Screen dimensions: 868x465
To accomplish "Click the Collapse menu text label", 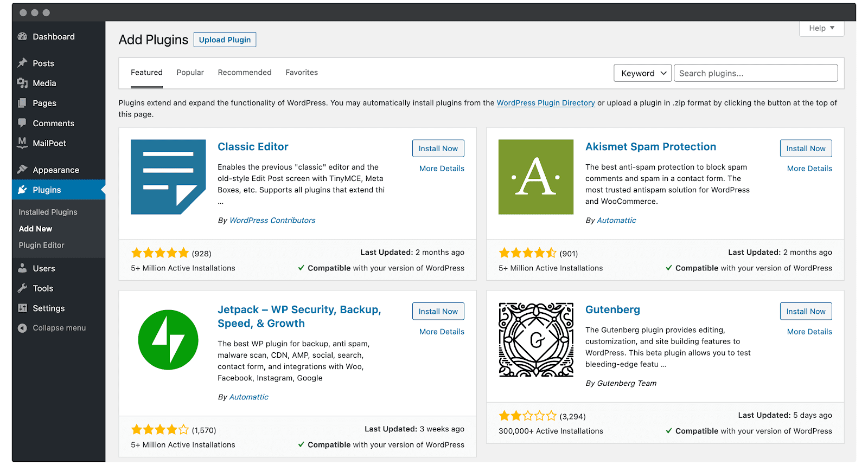I will [x=59, y=328].
